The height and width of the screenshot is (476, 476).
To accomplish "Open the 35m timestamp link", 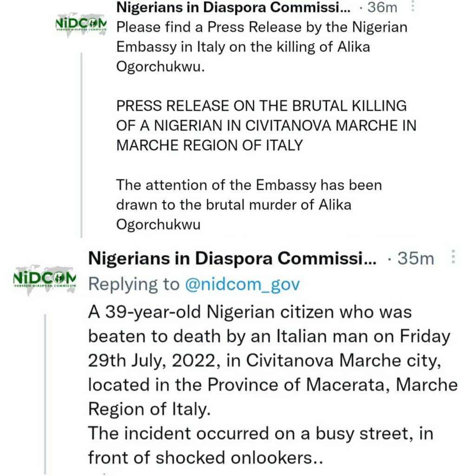I will [416, 258].
